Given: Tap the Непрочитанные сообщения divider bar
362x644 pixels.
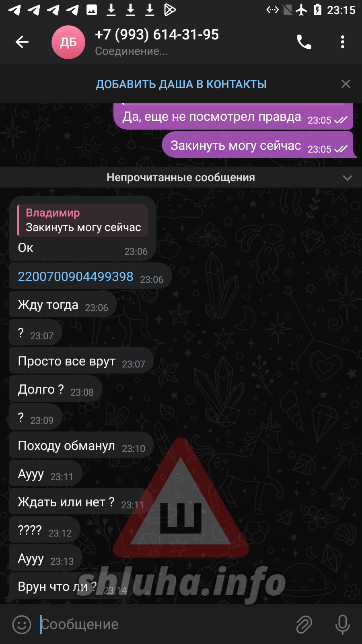Looking at the screenshot, I should (181, 178).
